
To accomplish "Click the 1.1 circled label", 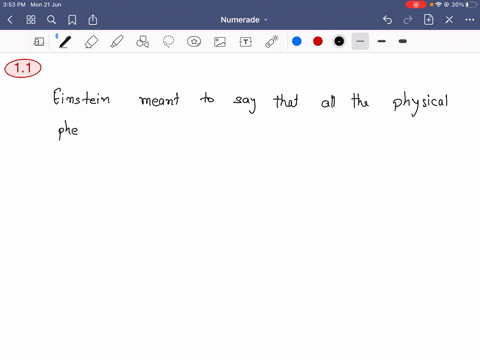I will pyautogui.click(x=23, y=68).
